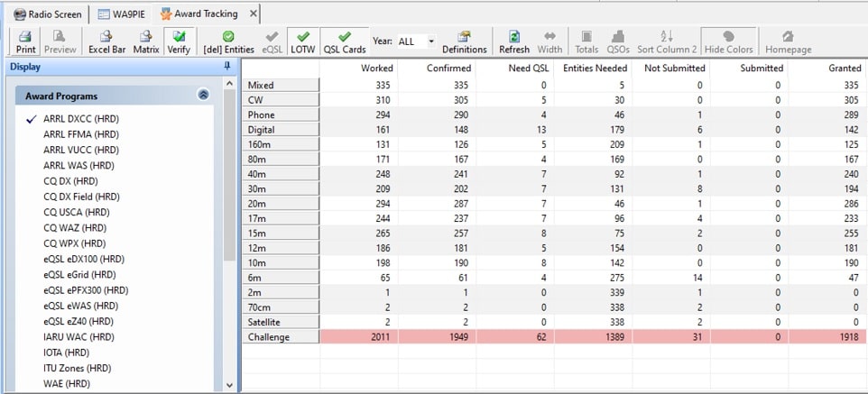This screenshot has height=394, width=868.
Task: Toggle deleted Entities display
Action: 228,42
